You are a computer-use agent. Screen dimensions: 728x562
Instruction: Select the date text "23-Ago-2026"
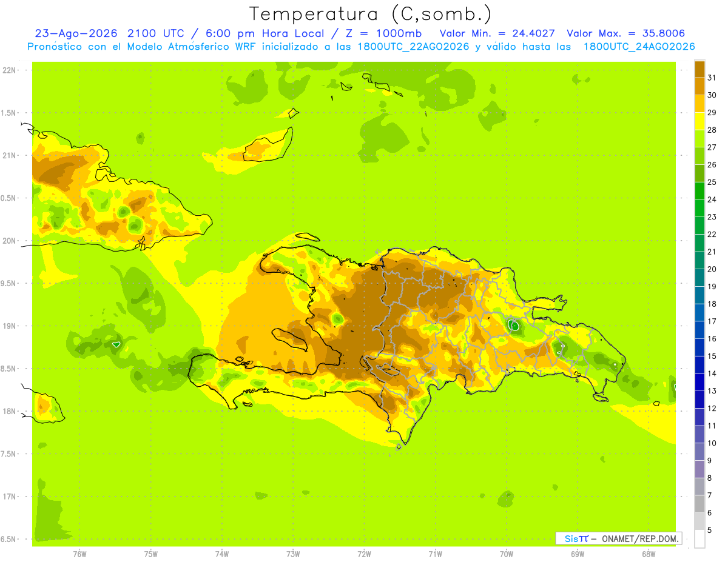point(77,33)
